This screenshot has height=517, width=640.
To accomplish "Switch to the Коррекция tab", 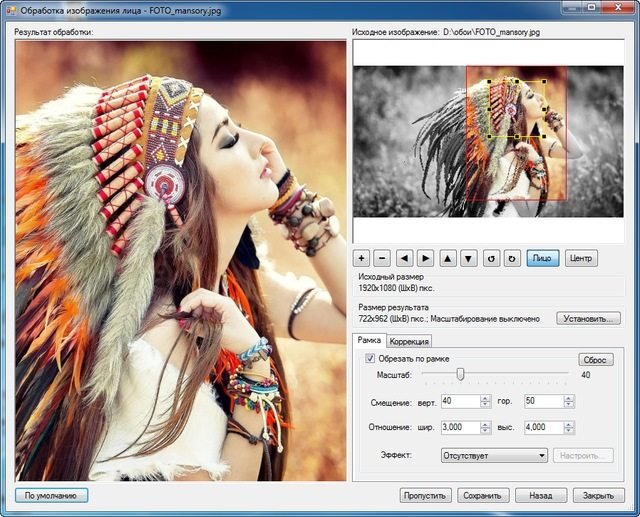I will click(409, 342).
